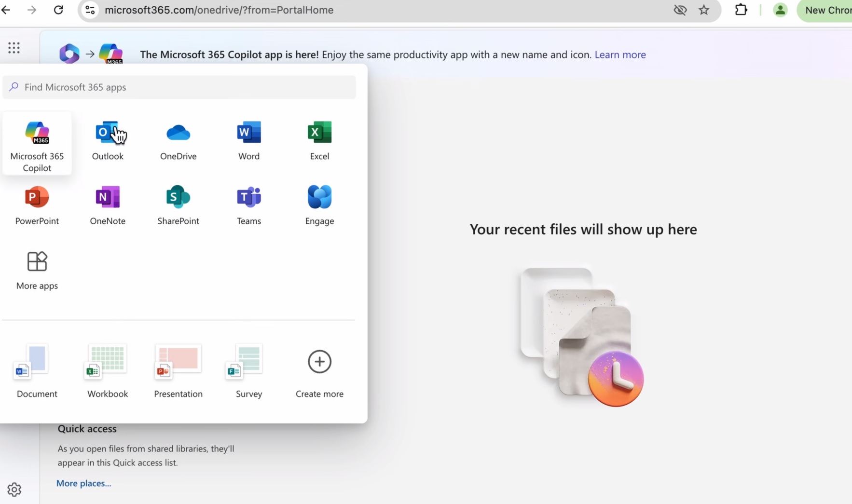Create a new Excel Workbook
Image resolution: width=852 pixels, height=504 pixels.
point(108,371)
